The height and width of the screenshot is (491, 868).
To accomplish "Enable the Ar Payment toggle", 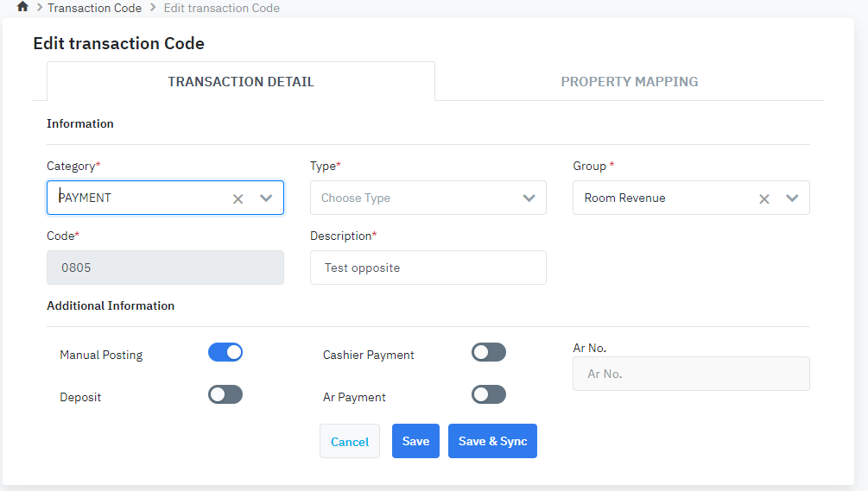I will pos(489,394).
